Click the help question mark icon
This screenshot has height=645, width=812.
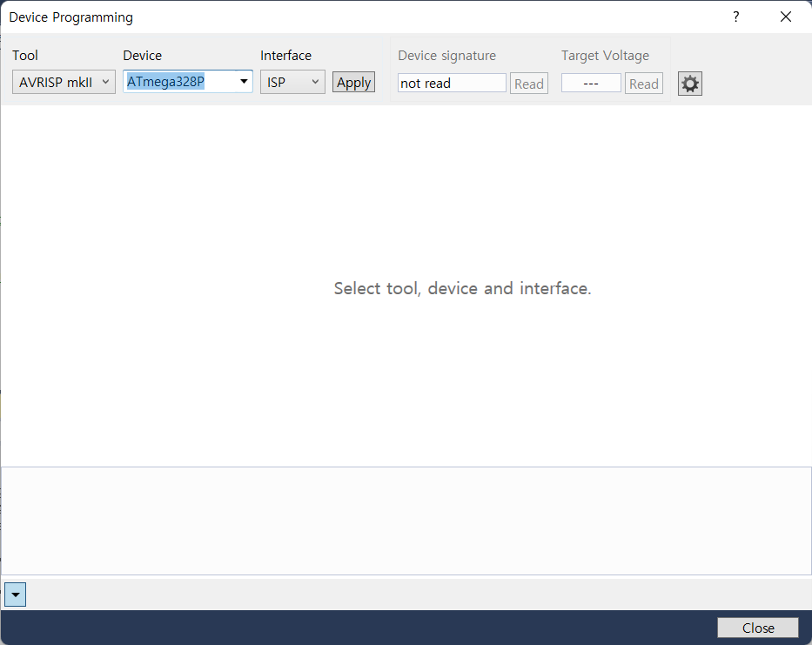pos(736,17)
